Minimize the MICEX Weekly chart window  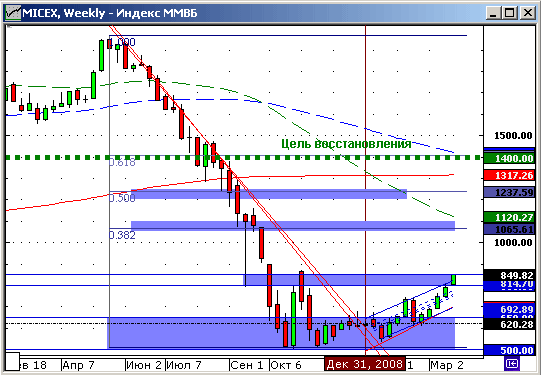click(494, 13)
